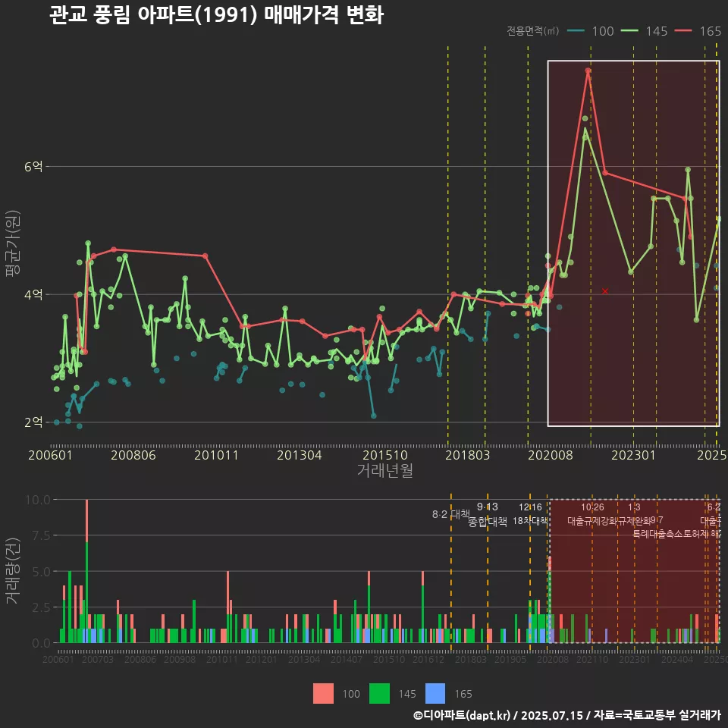Click the '전용면적(㎡)' legend title
The image size is (728, 728).
533,30
